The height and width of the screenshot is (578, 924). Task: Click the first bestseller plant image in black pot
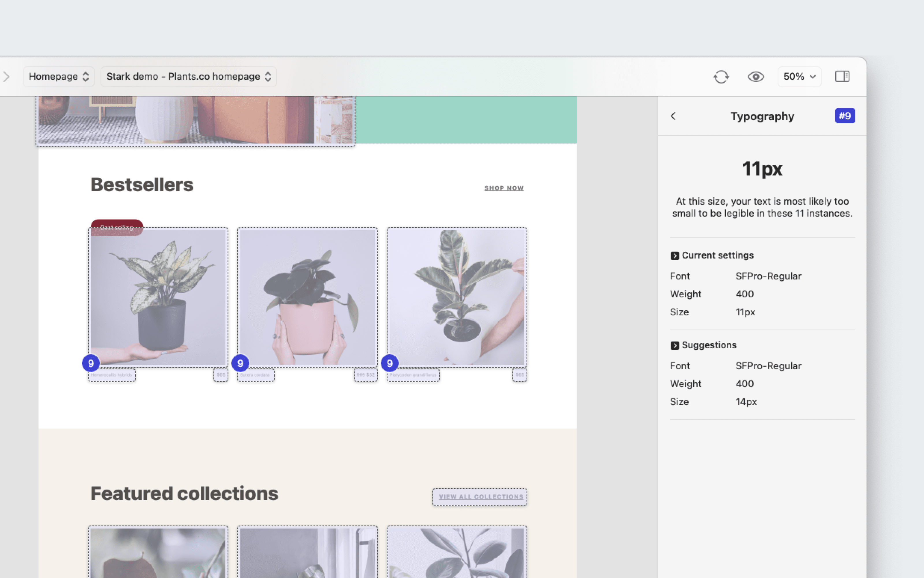tap(158, 297)
